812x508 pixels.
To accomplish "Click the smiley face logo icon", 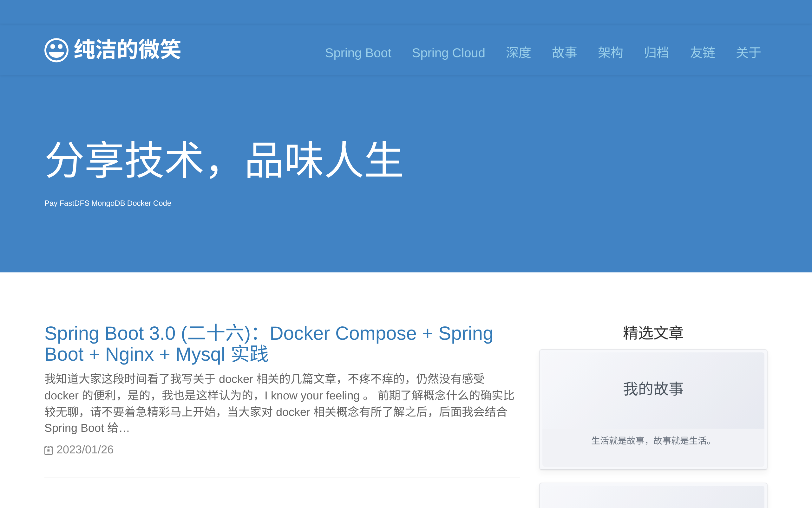I will (x=56, y=50).
